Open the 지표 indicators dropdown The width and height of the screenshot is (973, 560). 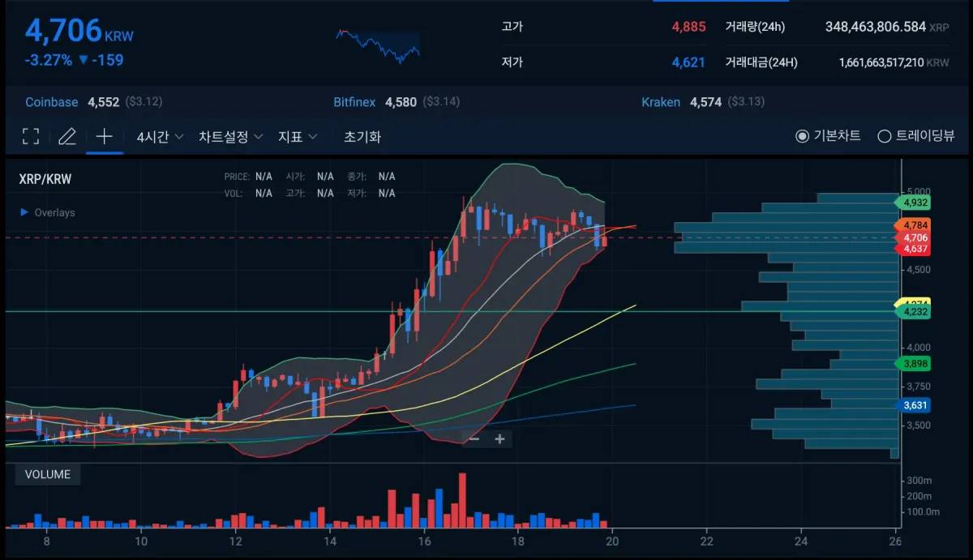tap(298, 137)
